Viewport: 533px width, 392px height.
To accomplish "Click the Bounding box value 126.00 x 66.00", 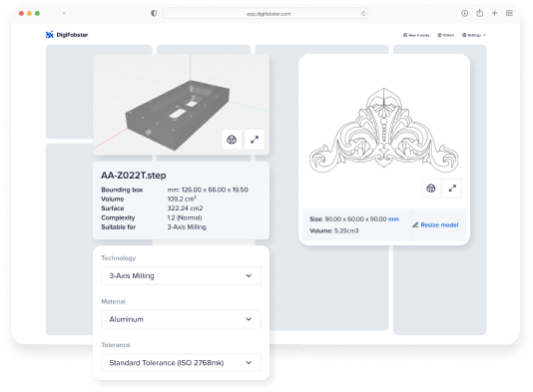I will [208, 190].
